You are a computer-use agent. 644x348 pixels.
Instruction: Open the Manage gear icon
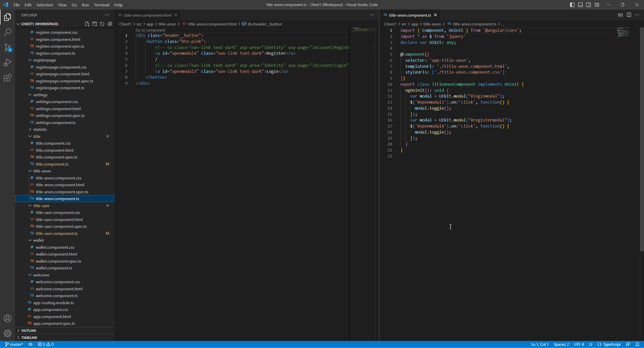[8, 333]
